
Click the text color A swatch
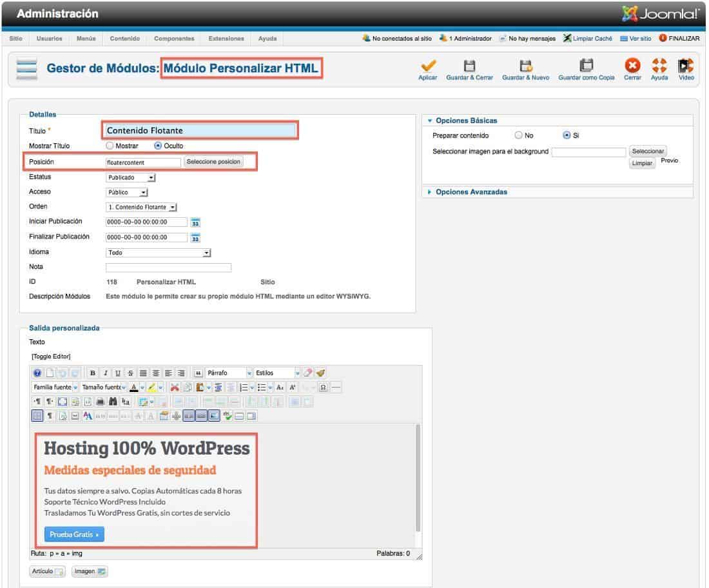(134, 387)
